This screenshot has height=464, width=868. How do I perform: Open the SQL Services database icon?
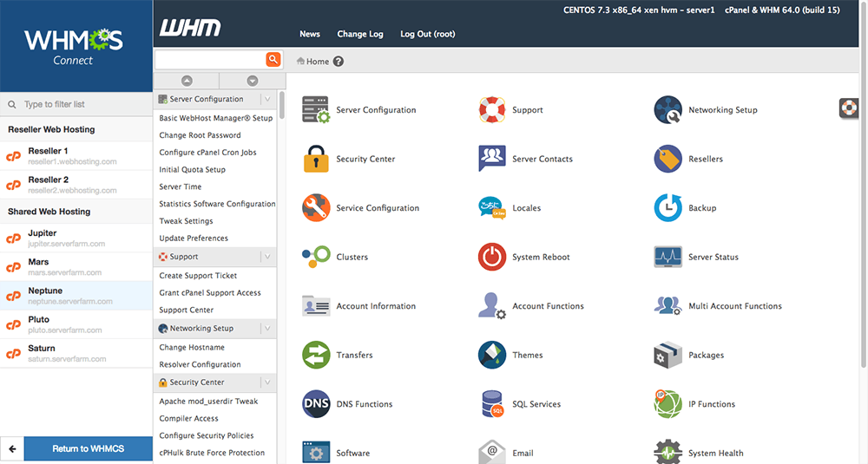(x=492, y=404)
